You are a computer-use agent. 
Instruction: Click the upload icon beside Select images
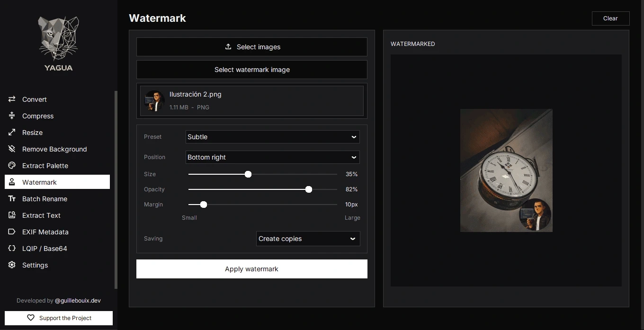point(228,47)
